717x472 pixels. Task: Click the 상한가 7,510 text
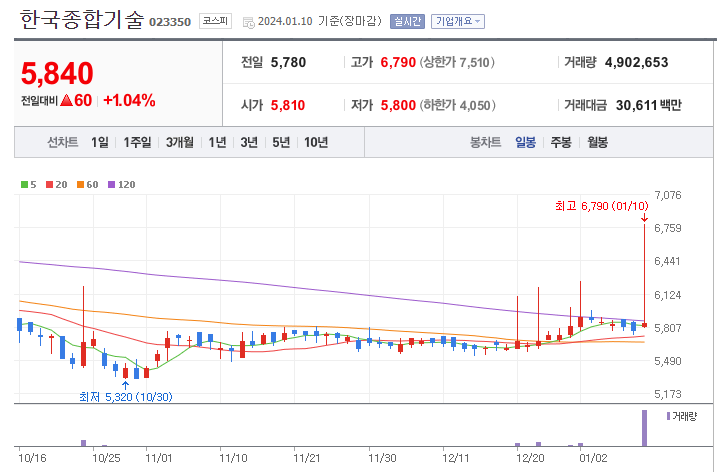click(457, 62)
